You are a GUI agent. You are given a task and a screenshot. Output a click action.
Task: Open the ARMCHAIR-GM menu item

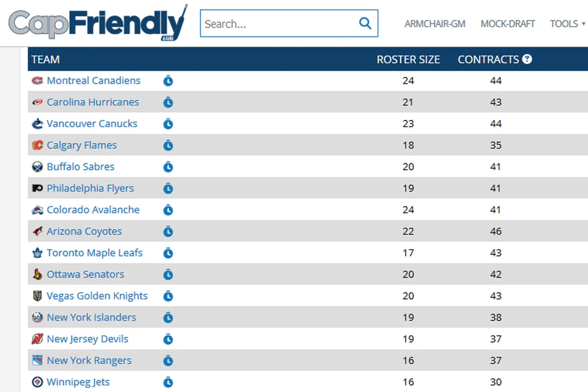pos(435,24)
